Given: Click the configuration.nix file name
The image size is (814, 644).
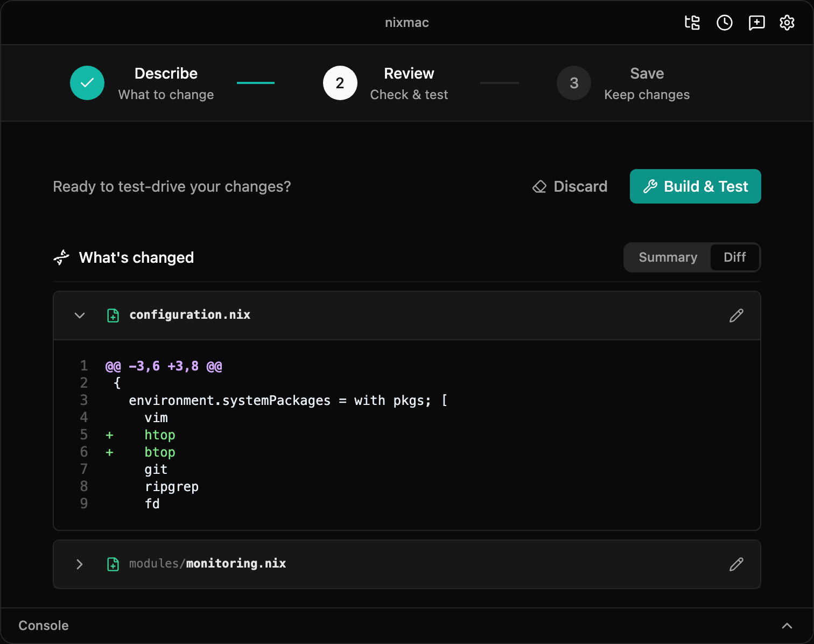Looking at the screenshot, I should (190, 315).
